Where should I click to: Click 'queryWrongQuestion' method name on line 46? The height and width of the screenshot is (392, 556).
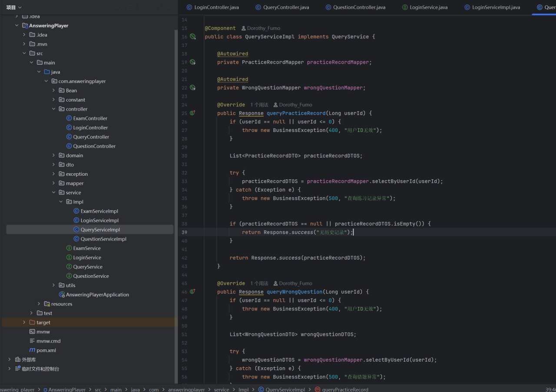tap(295, 292)
